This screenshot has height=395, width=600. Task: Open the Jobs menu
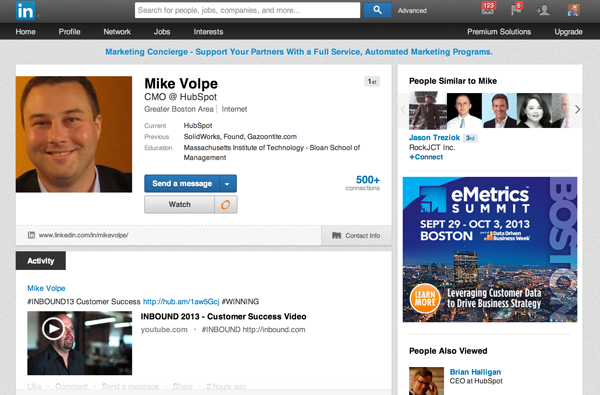(x=162, y=32)
